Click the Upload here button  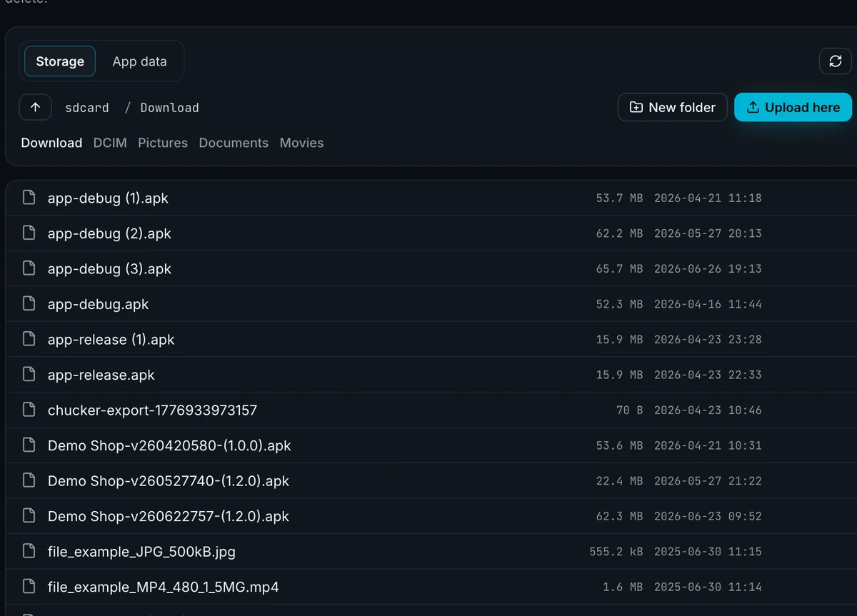(793, 107)
